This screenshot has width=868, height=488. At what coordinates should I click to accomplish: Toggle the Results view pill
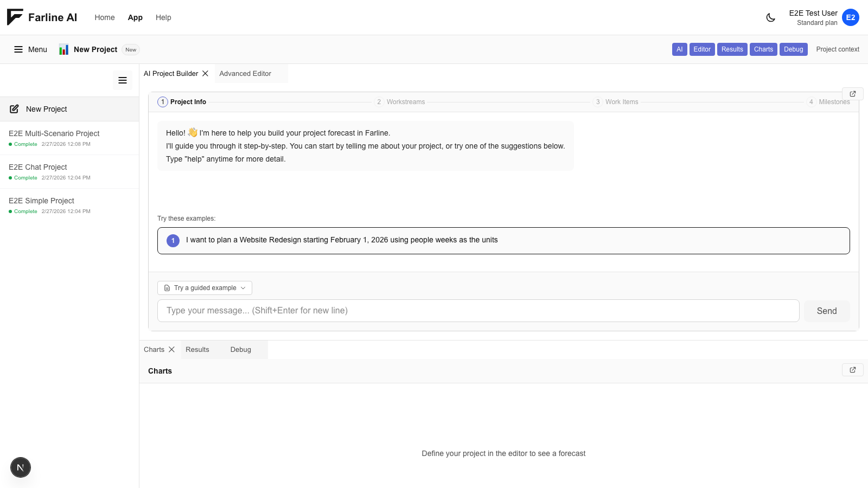732,49
